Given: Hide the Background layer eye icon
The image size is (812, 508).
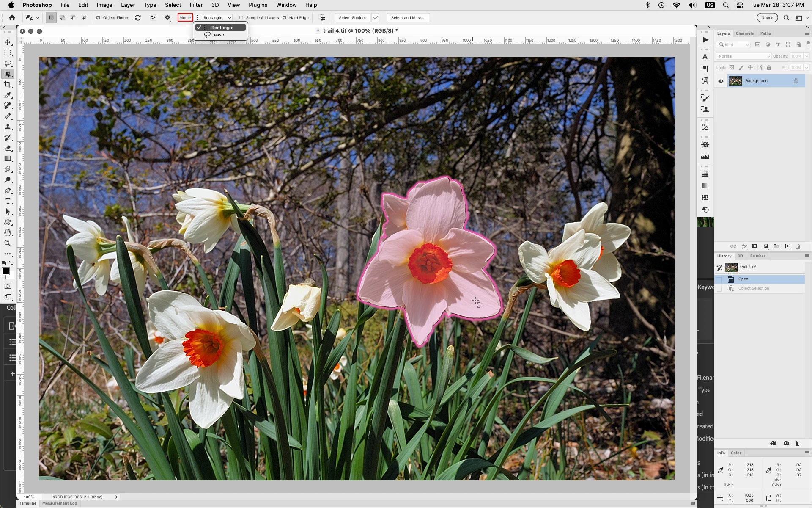Looking at the screenshot, I should tap(721, 81).
